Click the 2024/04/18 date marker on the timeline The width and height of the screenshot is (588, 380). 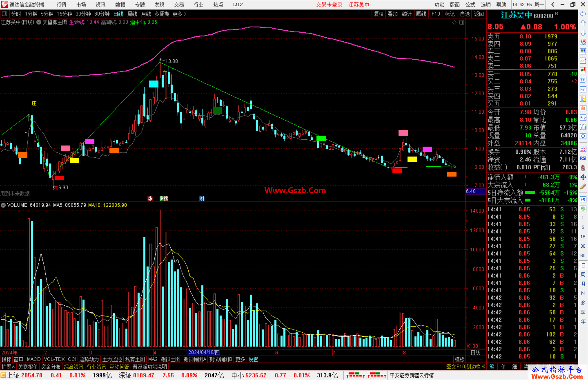204,352
